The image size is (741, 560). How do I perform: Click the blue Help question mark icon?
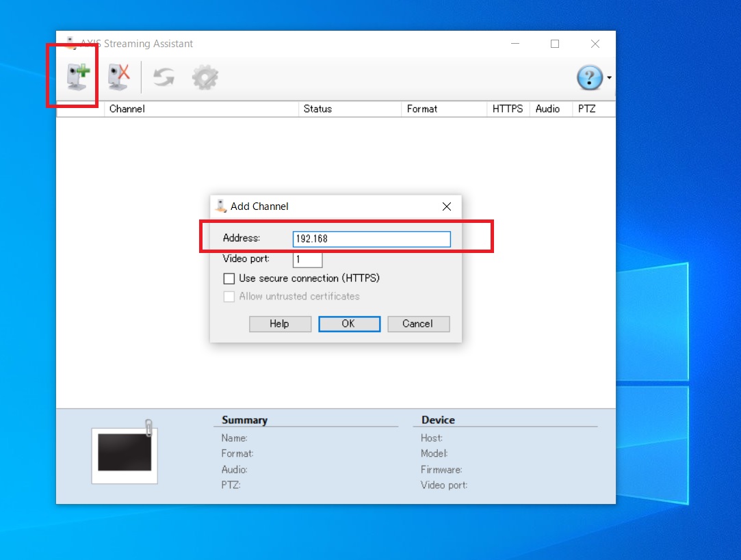tap(589, 77)
